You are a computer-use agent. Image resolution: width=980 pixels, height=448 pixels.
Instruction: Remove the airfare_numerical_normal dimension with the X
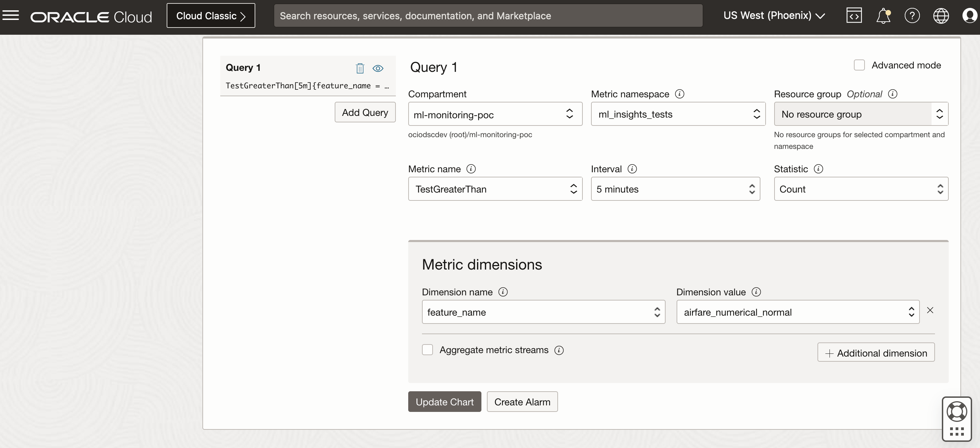930,310
